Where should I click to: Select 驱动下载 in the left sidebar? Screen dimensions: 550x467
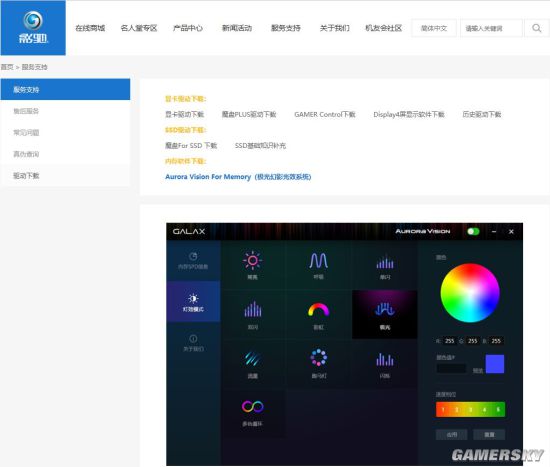click(26, 176)
